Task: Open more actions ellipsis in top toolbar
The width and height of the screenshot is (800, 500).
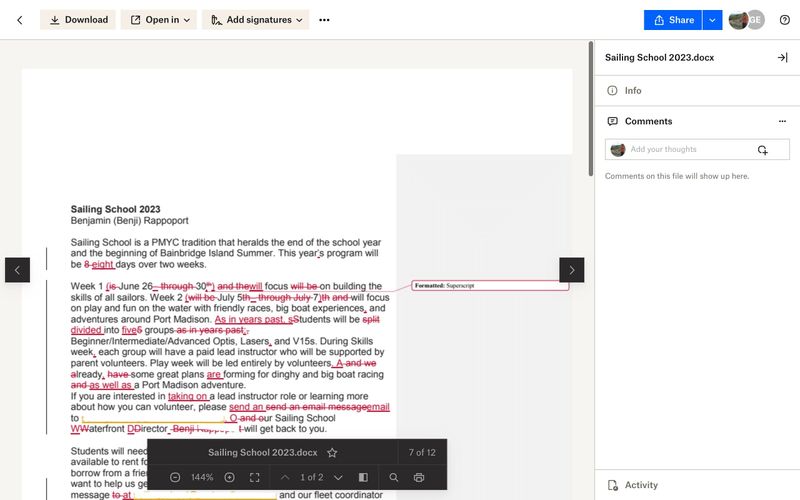Action: 324,20
